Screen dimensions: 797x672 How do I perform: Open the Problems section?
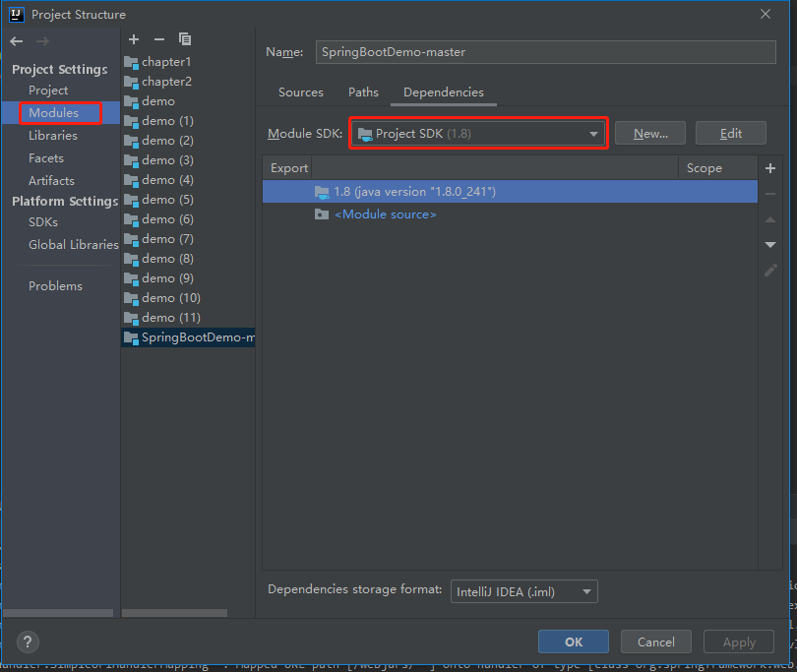pos(55,286)
